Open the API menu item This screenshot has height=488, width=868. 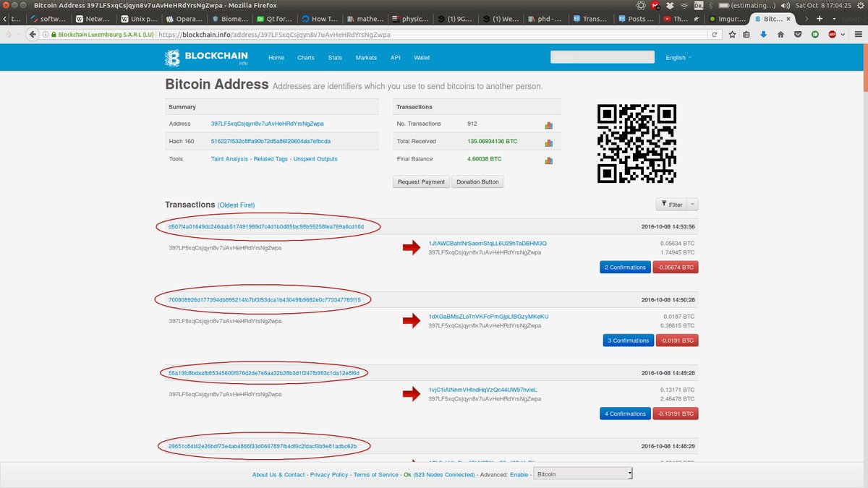tap(396, 58)
